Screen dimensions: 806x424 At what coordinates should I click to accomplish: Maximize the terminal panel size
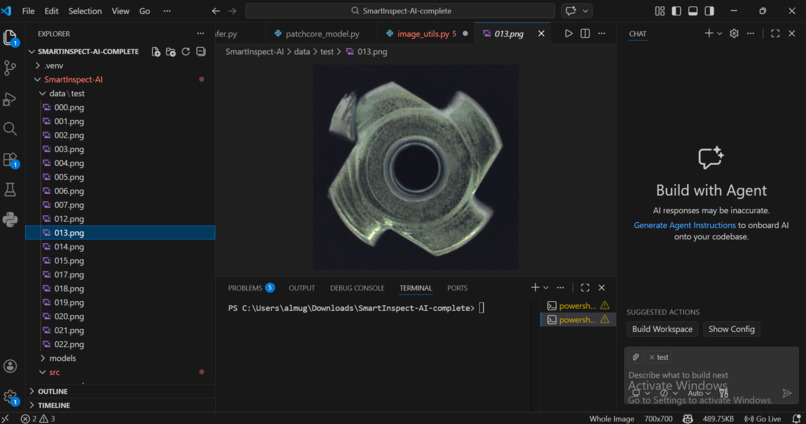(x=585, y=288)
